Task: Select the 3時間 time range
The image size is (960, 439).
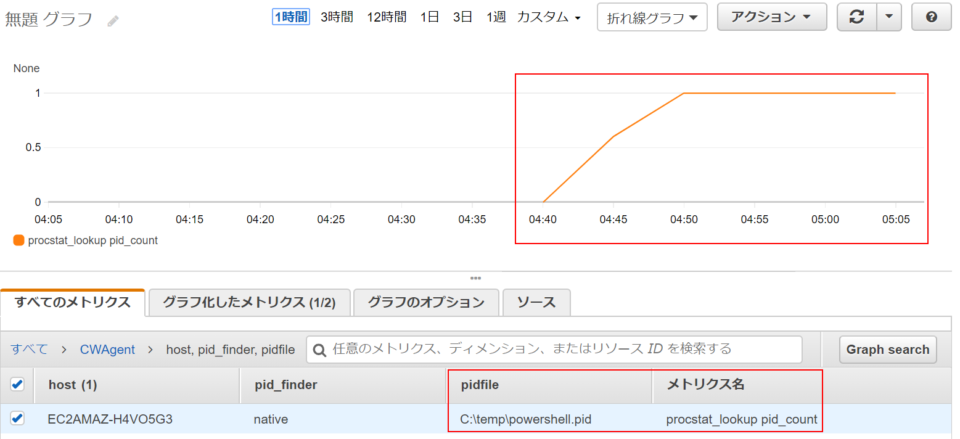Action: click(x=337, y=17)
